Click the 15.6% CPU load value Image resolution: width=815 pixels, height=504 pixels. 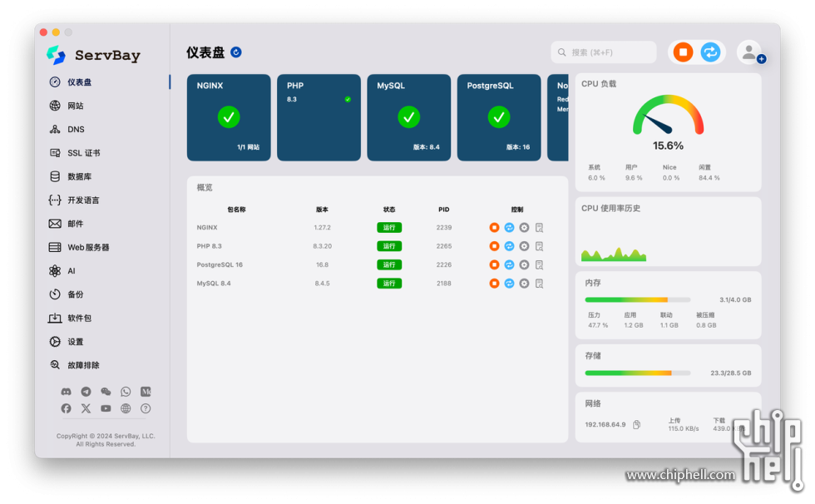(x=669, y=146)
